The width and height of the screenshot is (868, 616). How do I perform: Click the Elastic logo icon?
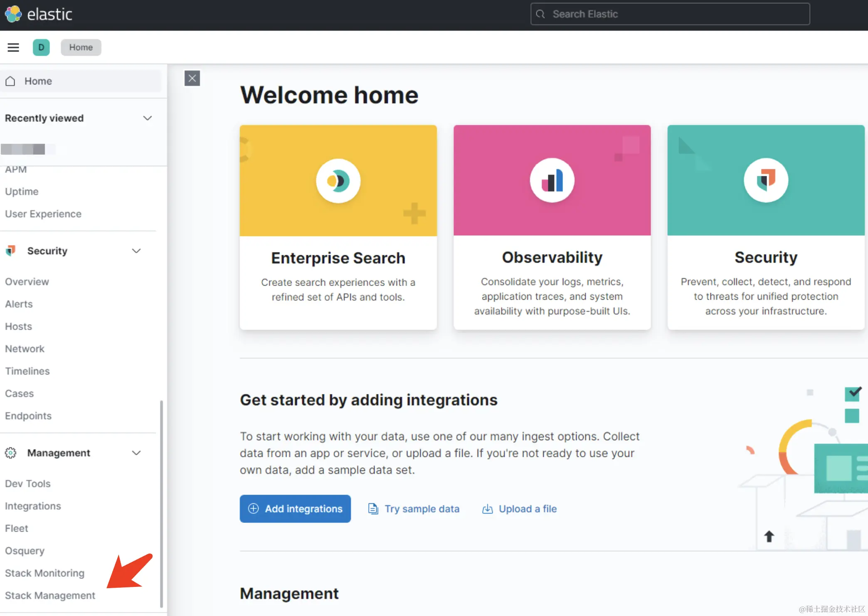click(x=13, y=14)
